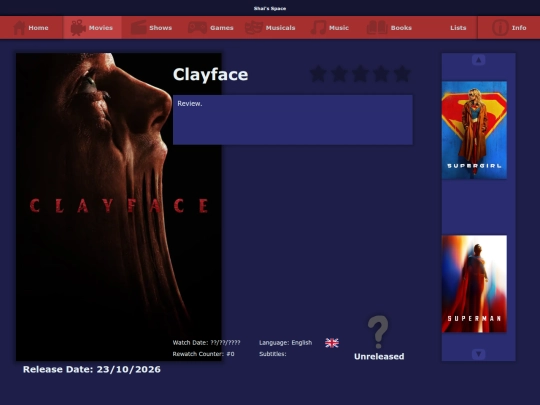Click the gray question mark status icon

coord(378,332)
